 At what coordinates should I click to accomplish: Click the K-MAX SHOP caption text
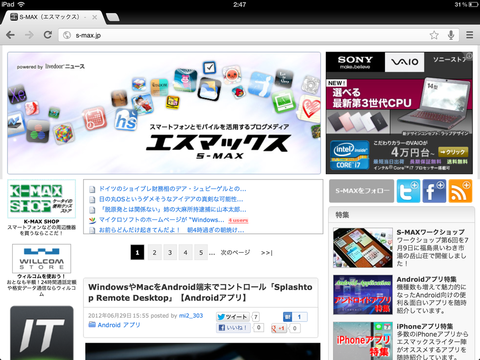click(x=42, y=222)
